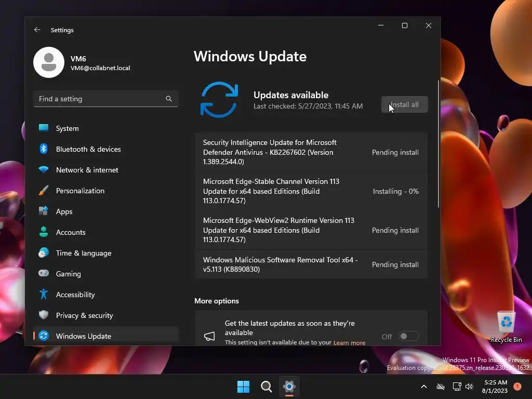Click the Install all button
Image resolution: width=532 pixels, height=399 pixels.
click(x=404, y=104)
